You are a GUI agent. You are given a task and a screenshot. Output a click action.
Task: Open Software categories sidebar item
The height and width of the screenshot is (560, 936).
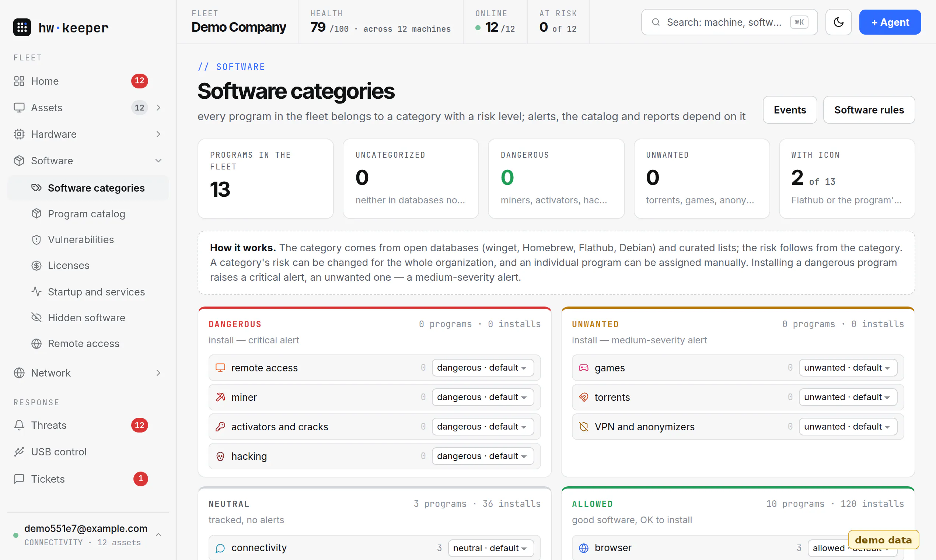(88, 188)
